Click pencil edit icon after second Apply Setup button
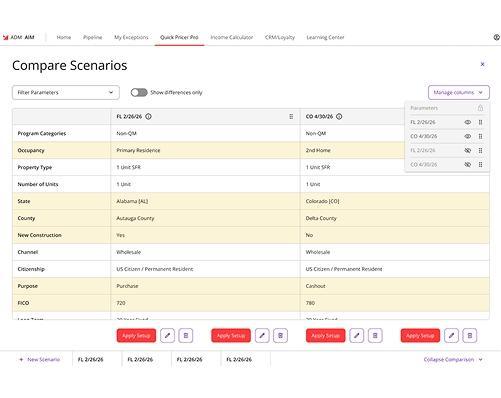This screenshot has height=398, width=501. coord(262,335)
